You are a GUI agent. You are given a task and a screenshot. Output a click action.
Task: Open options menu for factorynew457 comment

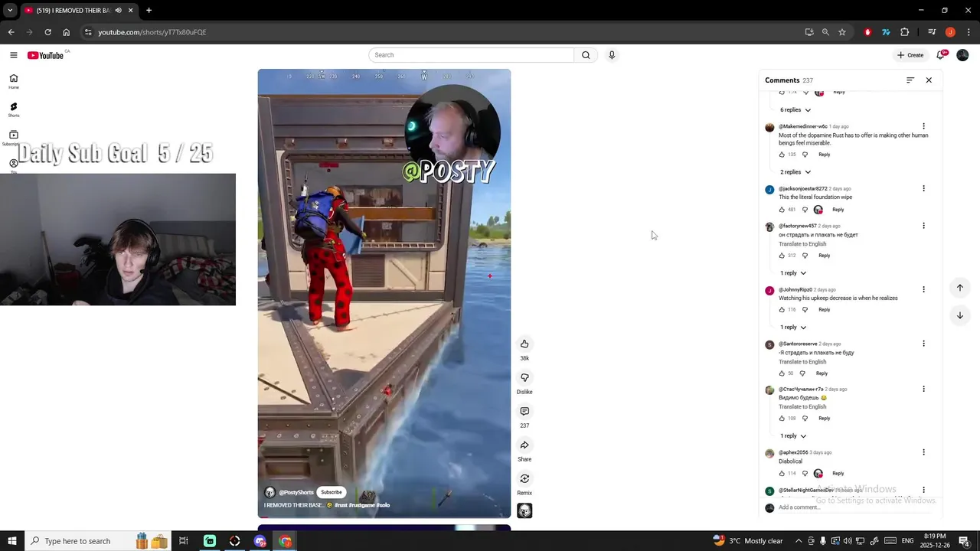(923, 226)
